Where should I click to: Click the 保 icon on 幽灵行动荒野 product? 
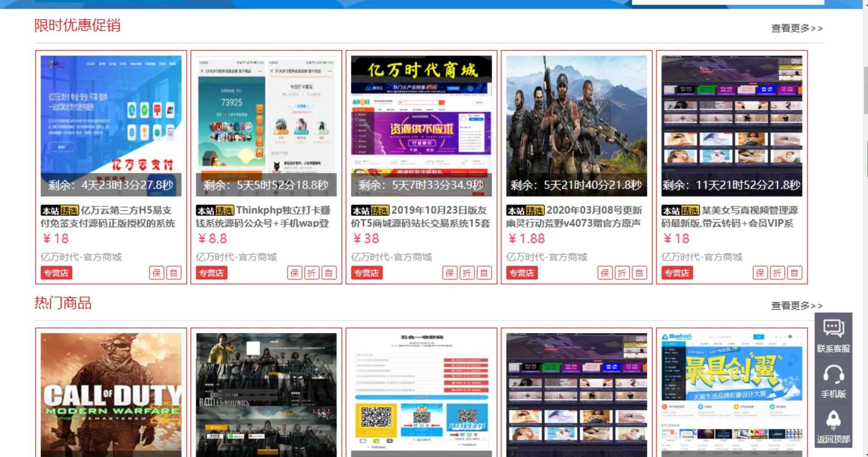605,272
